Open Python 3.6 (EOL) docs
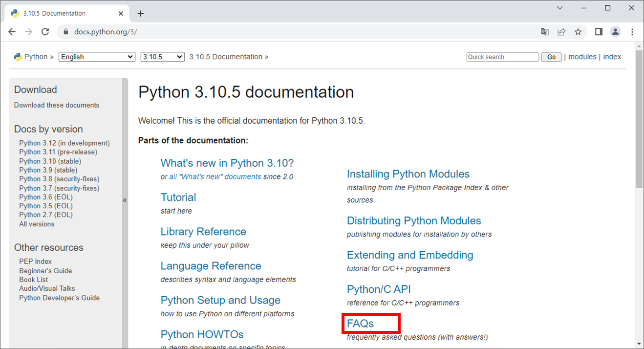Viewport: 644px width, 349px height. 46,197
